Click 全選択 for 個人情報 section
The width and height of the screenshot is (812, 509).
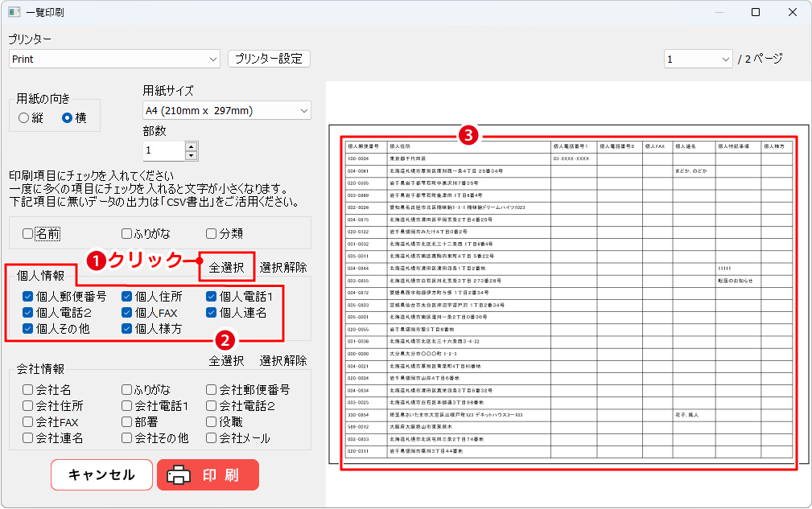[226, 267]
